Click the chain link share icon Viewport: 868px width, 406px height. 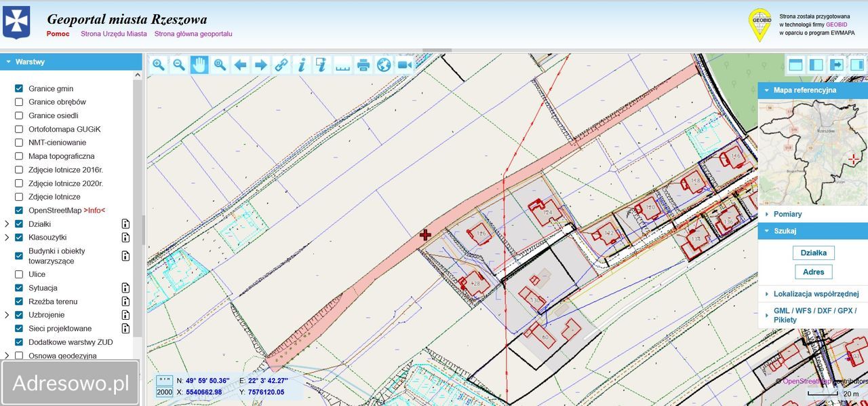tap(281, 65)
